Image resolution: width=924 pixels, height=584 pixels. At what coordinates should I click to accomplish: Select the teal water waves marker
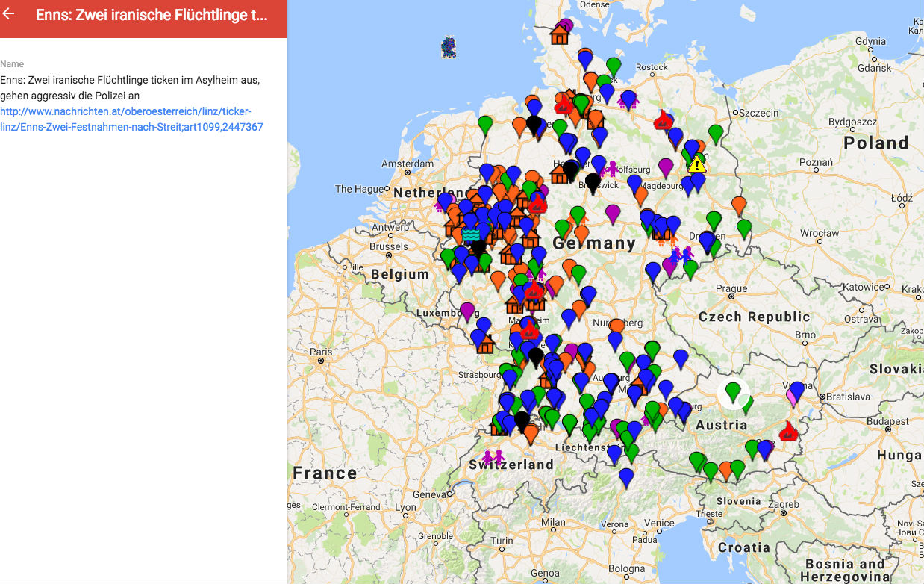471,234
